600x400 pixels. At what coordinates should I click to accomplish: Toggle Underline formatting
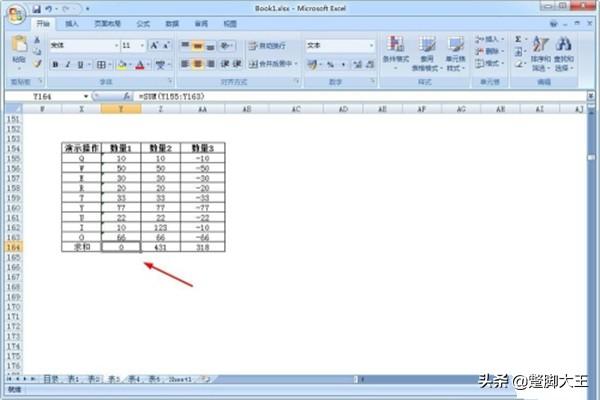click(x=81, y=64)
